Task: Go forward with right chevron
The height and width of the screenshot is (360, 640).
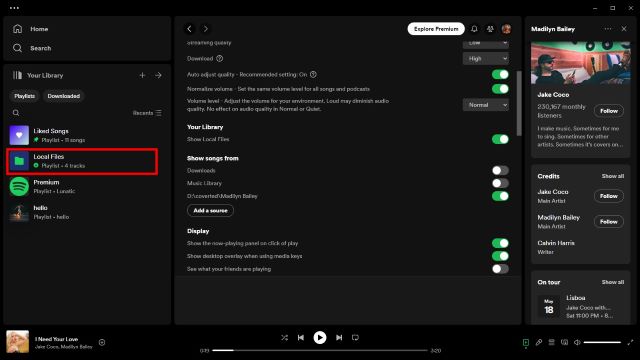Action: point(206,29)
